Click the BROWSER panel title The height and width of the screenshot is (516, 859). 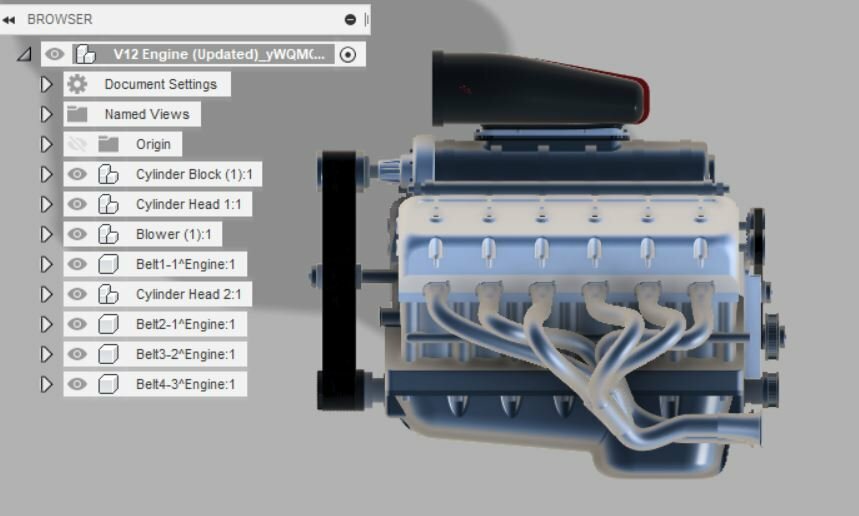60,20
